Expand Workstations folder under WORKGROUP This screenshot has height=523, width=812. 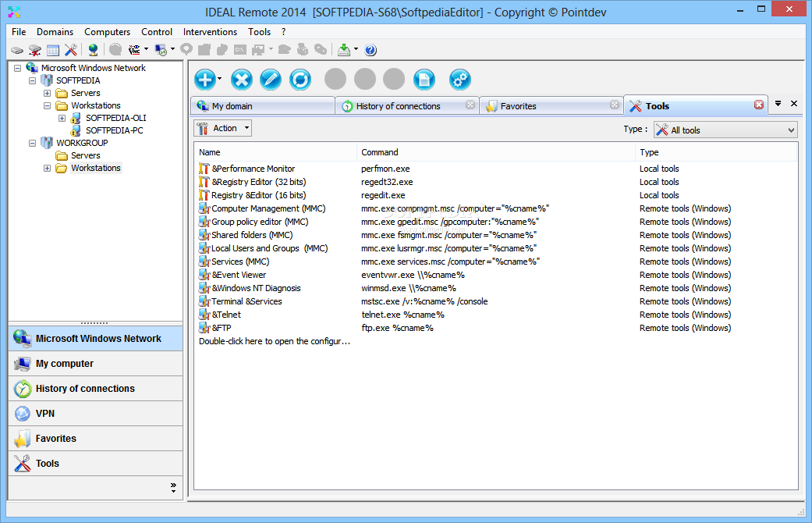47,168
